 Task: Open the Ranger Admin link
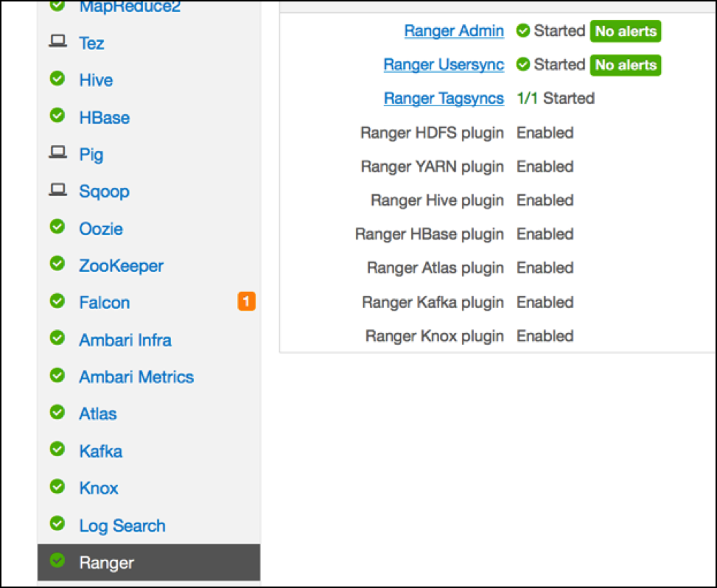[454, 31]
